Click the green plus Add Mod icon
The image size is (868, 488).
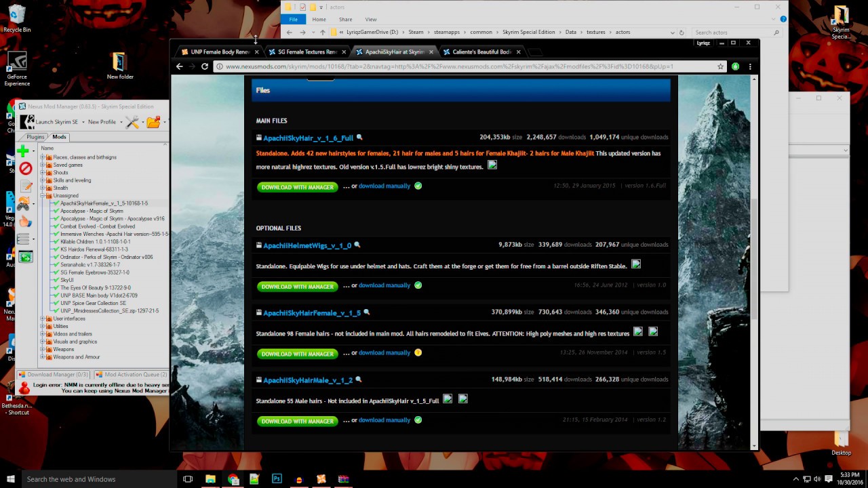point(24,150)
